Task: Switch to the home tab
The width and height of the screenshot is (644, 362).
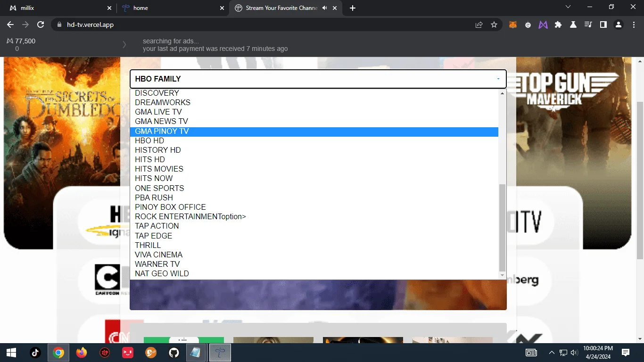Action: 172,8
